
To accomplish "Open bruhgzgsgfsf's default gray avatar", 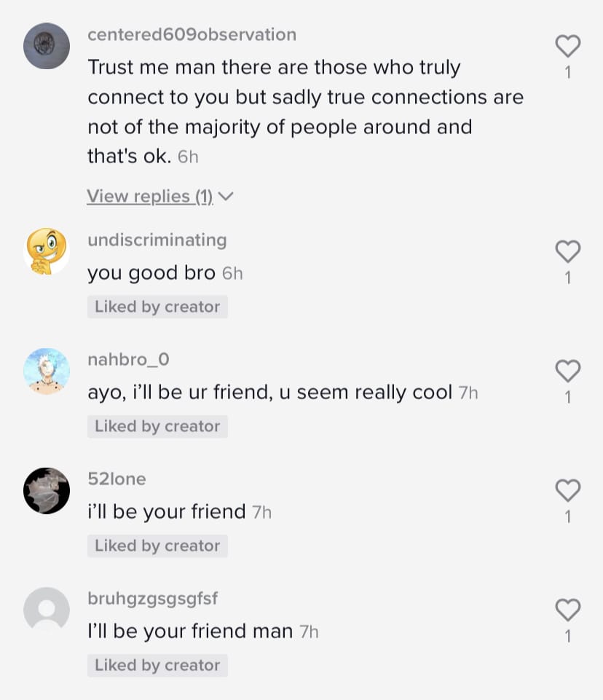I will point(47,610).
